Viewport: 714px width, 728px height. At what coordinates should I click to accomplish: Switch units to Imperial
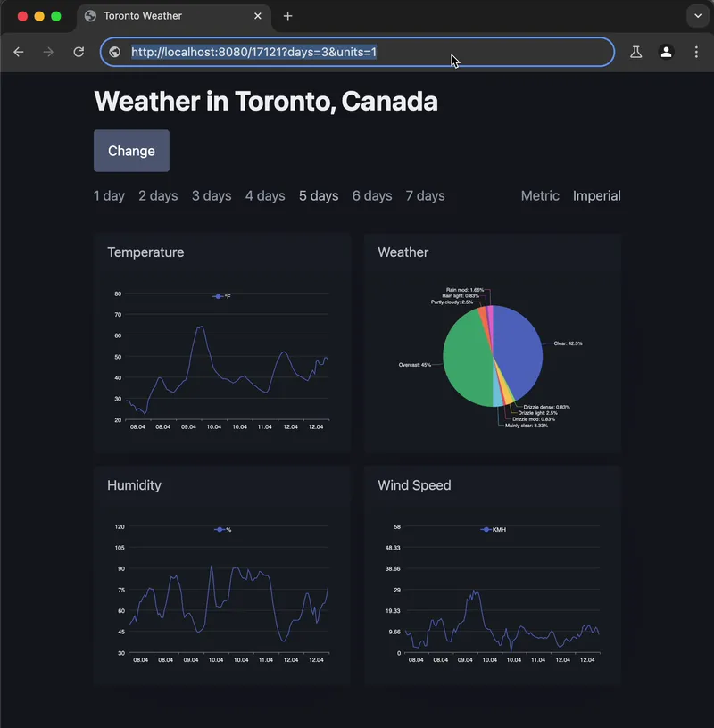(596, 195)
